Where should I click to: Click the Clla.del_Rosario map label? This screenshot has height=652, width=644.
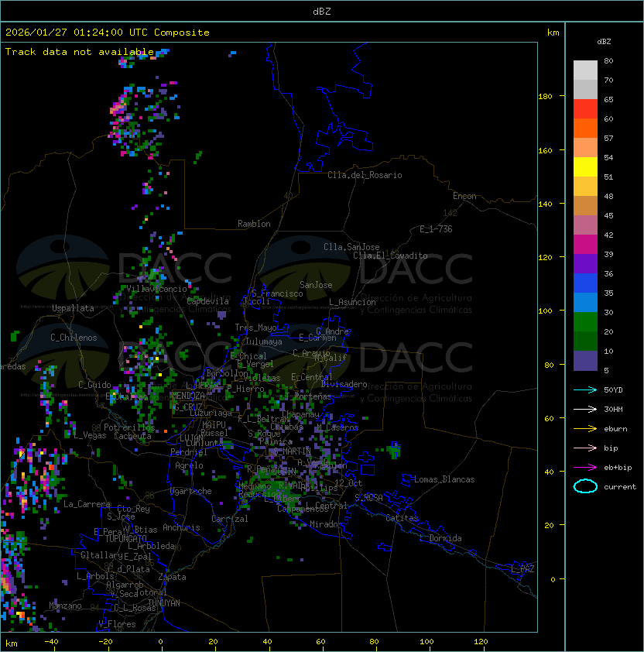pyautogui.click(x=364, y=175)
